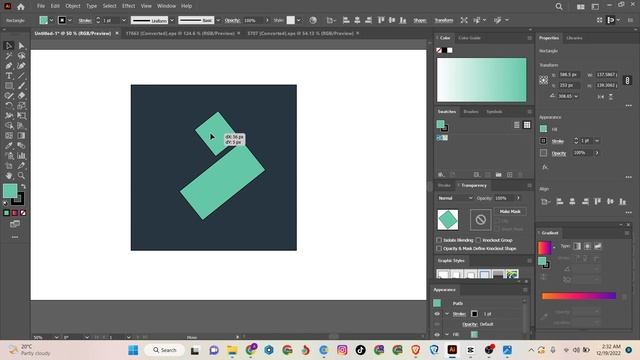Select radial gradient type icon
The height and width of the screenshot is (360, 640).
587,246
